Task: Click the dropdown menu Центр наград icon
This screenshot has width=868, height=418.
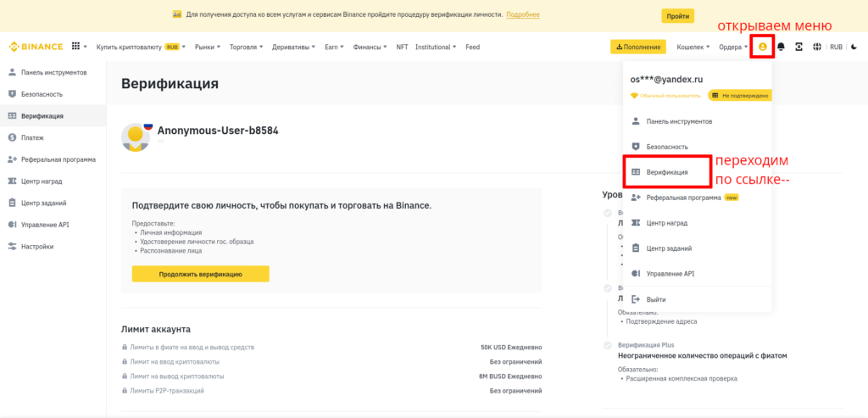Action: pyautogui.click(x=636, y=223)
